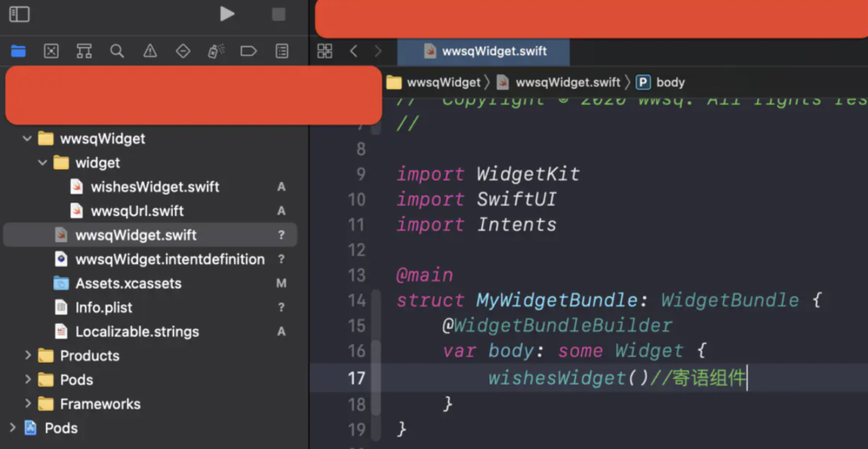Expand the Products group
Image resolution: width=868 pixels, height=449 pixels.
28,356
